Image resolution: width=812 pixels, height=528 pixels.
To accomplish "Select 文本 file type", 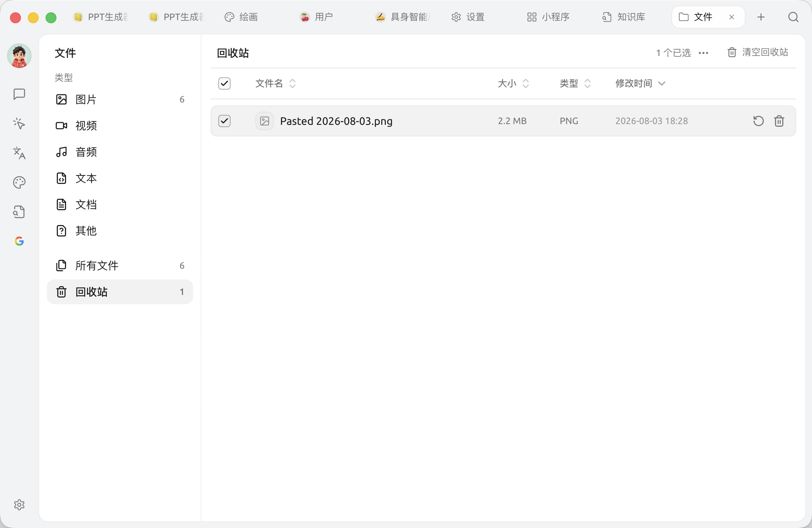I will click(x=120, y=178).
